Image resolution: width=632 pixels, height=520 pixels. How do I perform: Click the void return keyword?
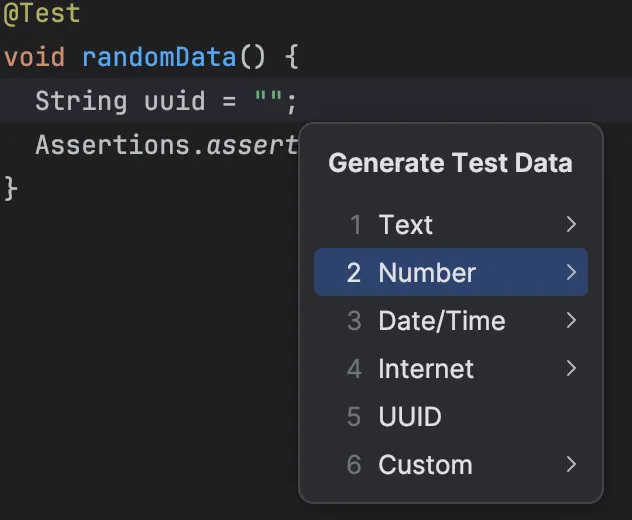[36, 57]
